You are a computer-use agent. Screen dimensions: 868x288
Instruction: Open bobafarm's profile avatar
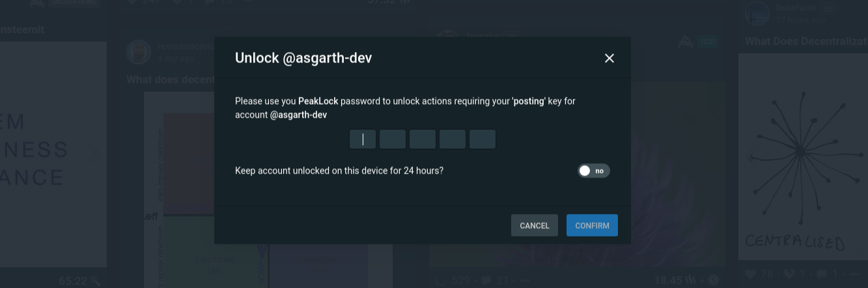click(x=757, y=14)
